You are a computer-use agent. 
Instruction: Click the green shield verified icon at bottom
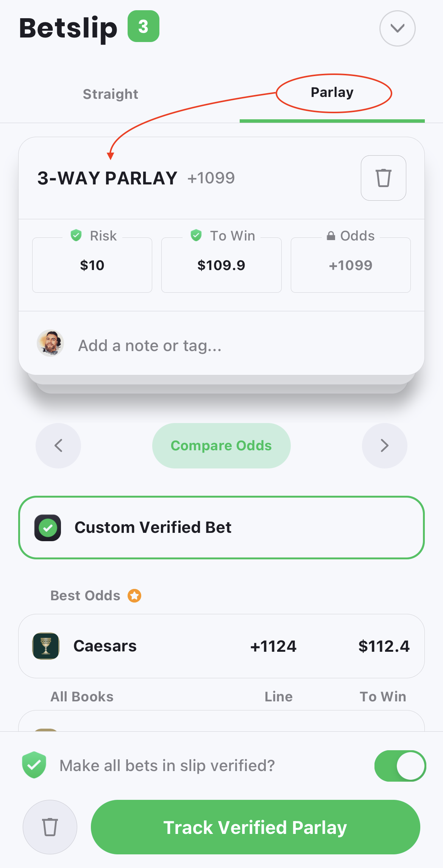pyautogui.click(x=34, y=765)
